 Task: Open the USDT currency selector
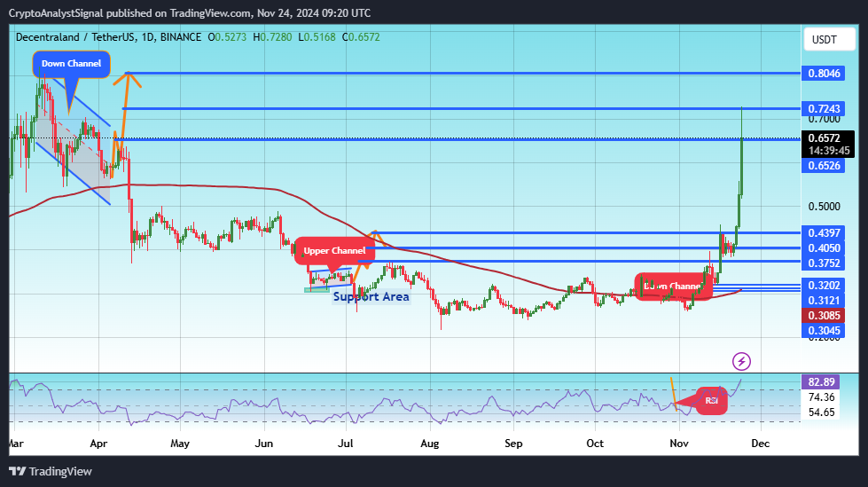(x=829, y=40)
